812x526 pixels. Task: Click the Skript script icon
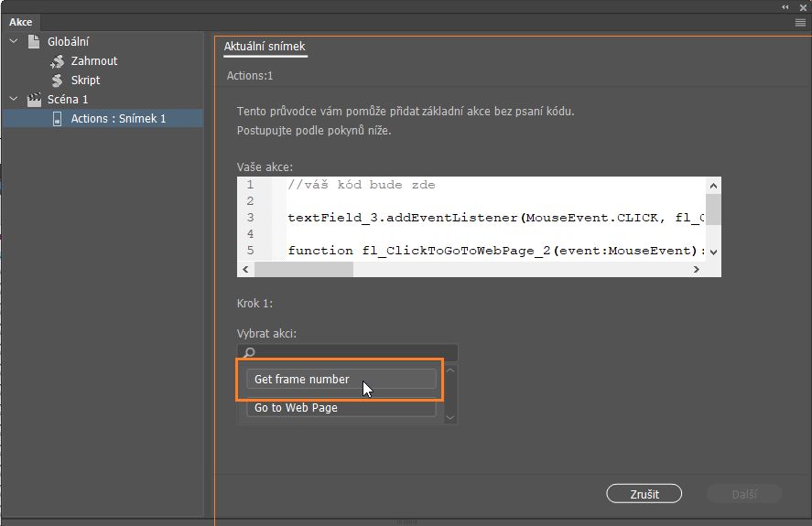(x=57, y=81)
